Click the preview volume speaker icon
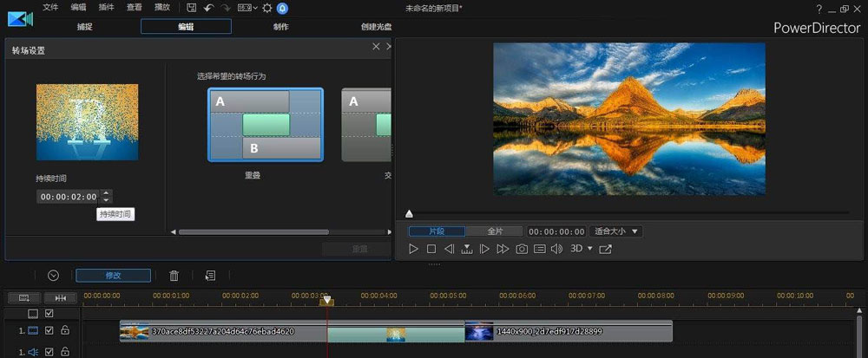The image size is (868, 358). click(558, 249)
